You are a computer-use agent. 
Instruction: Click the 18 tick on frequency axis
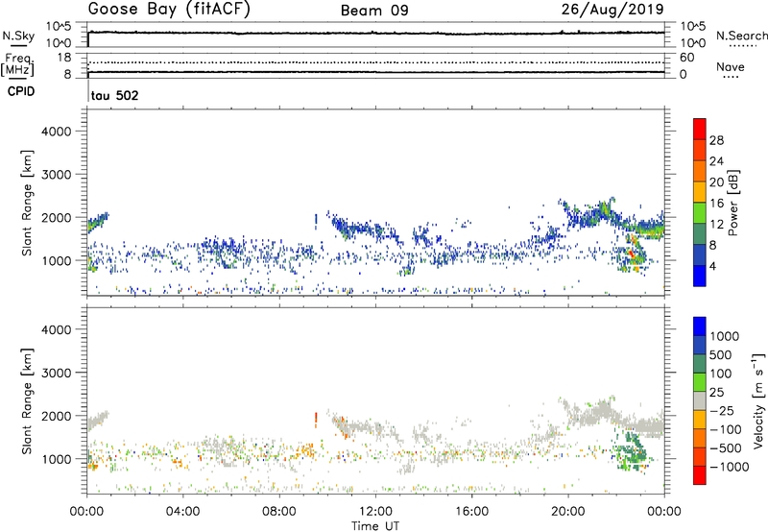[64, 58]
